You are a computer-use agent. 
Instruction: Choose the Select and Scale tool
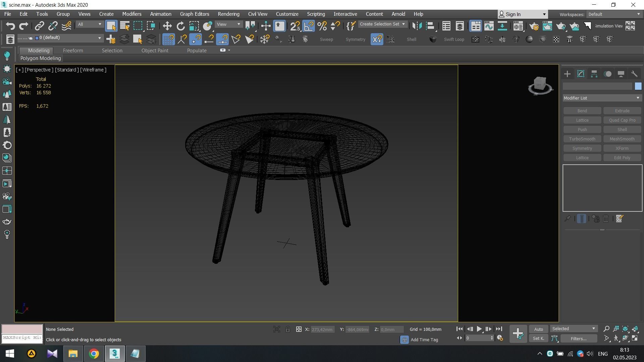[194, 26]
